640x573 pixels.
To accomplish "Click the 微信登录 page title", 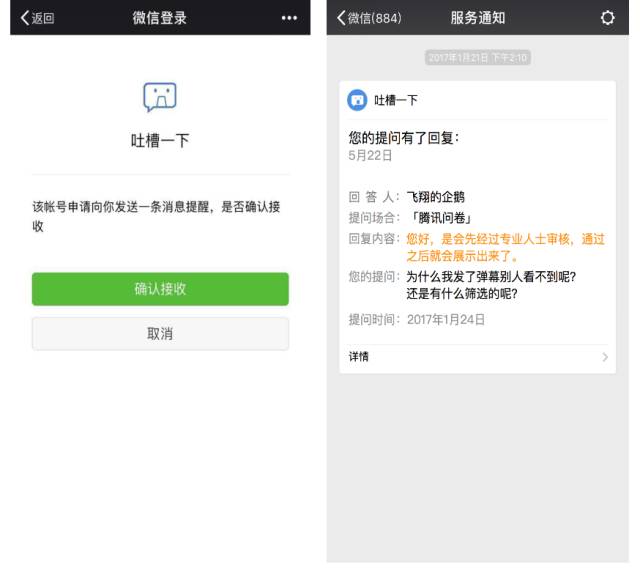I will [160, 18].
